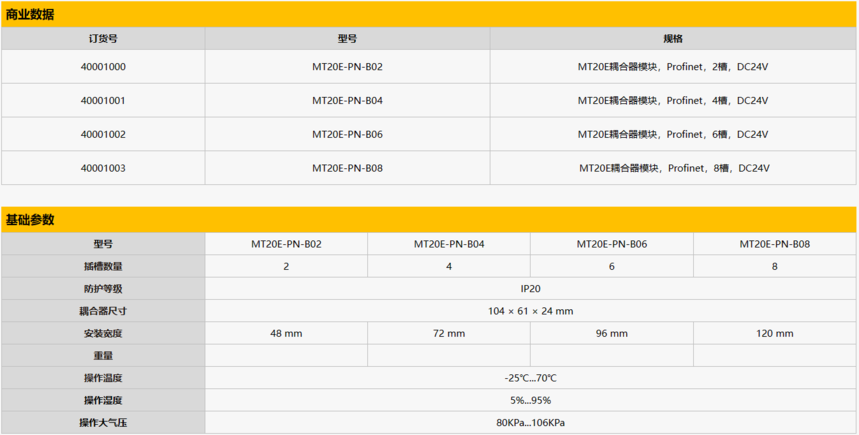
Task: Click the 操作温度 row label
Action: pyautogui.click(x=103, y=378)
